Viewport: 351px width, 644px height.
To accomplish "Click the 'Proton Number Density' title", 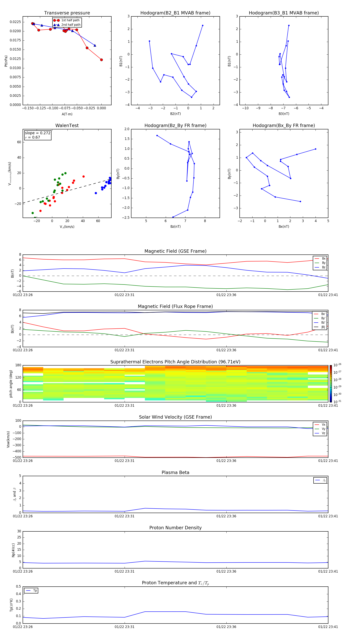I will point(175,528).
